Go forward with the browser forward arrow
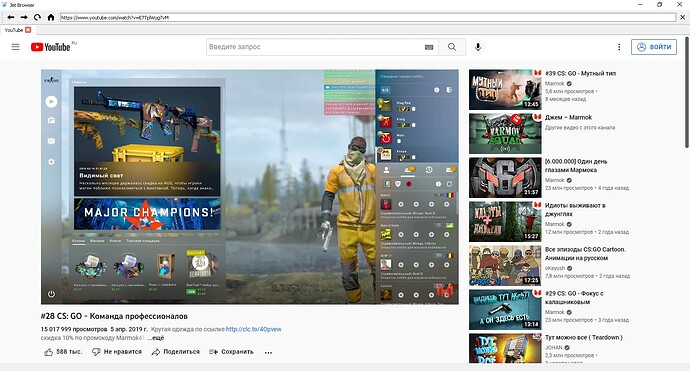Image resolution: width=690 pixels, height=371 pixels. point(24,17)
